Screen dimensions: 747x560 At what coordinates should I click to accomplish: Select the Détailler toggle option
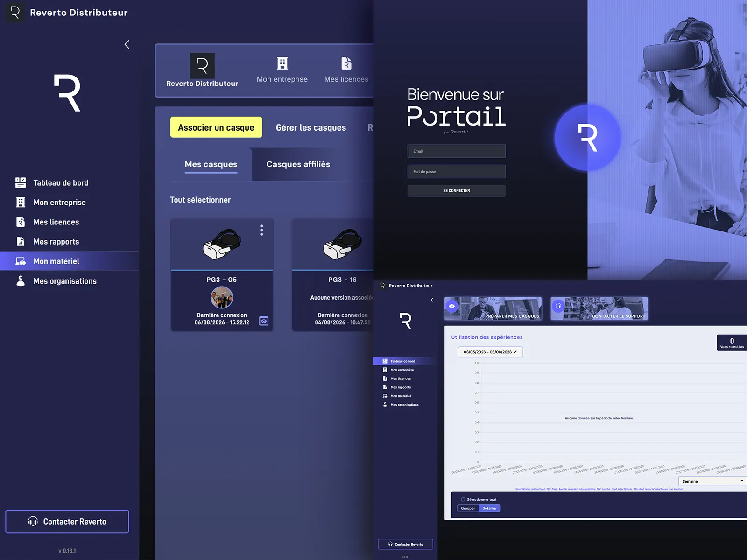[490, 508]
